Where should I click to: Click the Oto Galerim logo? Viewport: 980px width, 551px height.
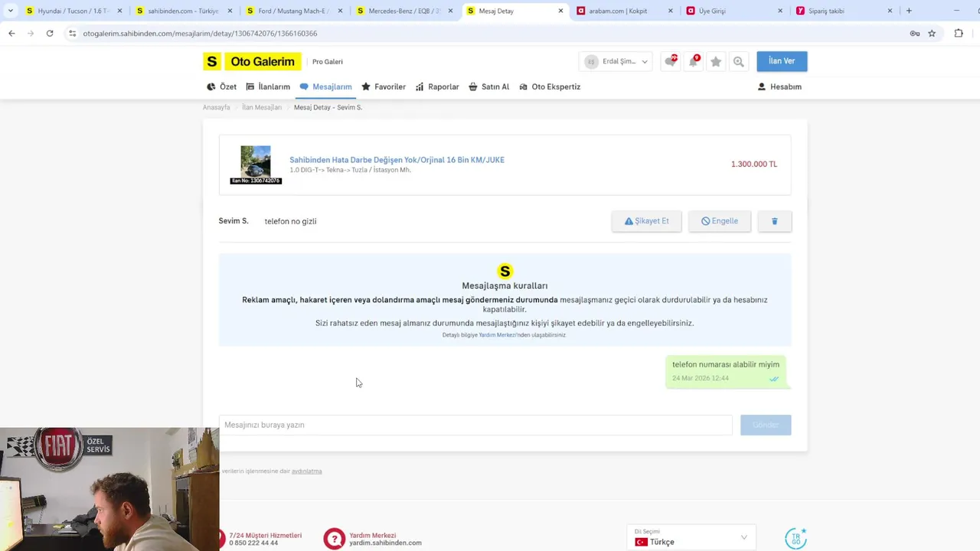pyautogui.click(x=252, y=61)
